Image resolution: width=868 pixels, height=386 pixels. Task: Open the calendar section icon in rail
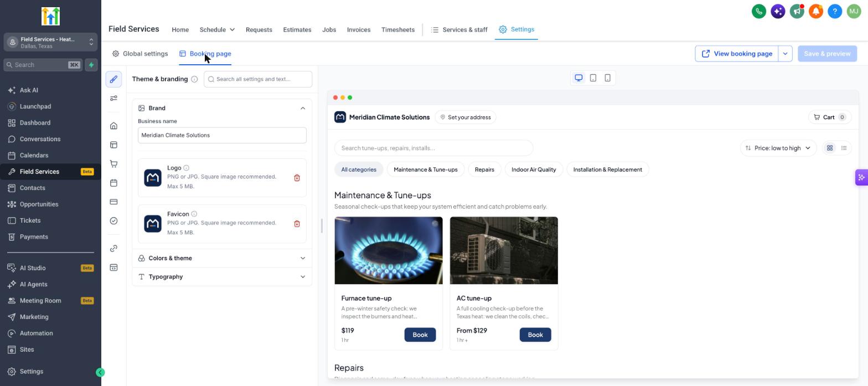click(x=113, y=183)
